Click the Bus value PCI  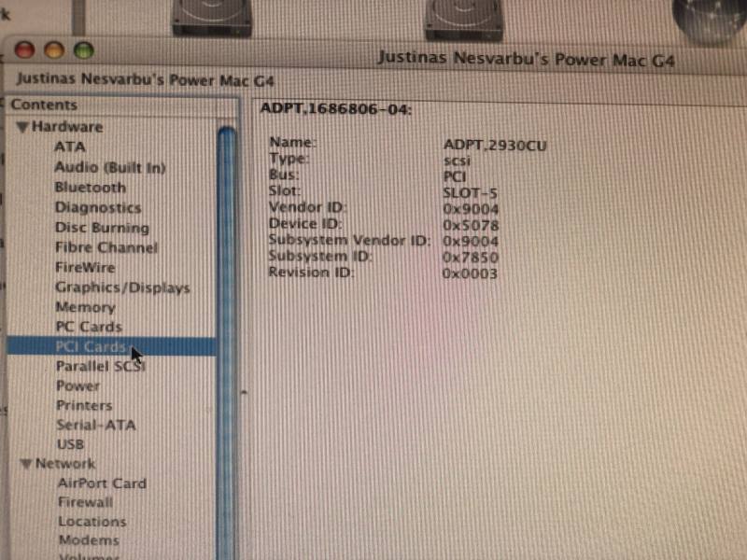coord(455,176)
